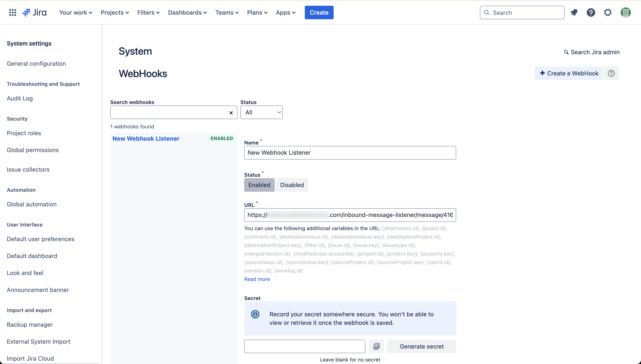Open the help question mark icon
The height and width of the screenshot is (364, 641).
[x=591, y=13]
